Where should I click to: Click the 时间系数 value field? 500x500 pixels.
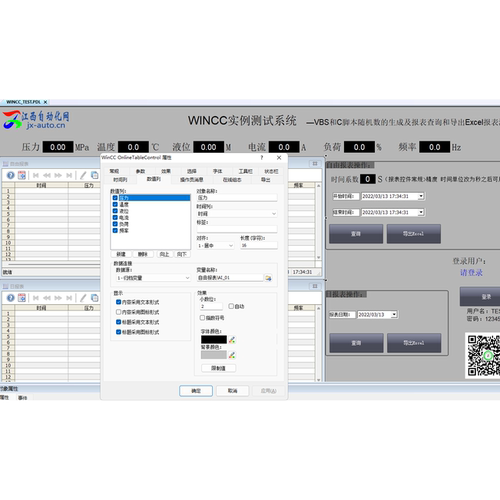tap(368, 179)
